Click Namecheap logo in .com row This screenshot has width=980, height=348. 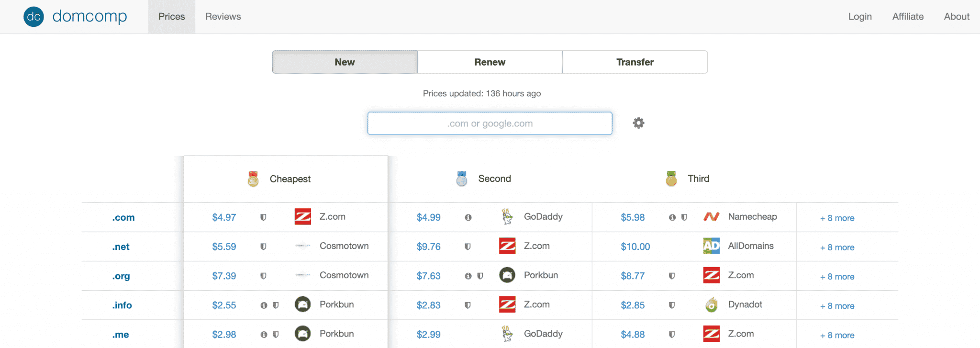pyautogui.click(x=712, y=217)
